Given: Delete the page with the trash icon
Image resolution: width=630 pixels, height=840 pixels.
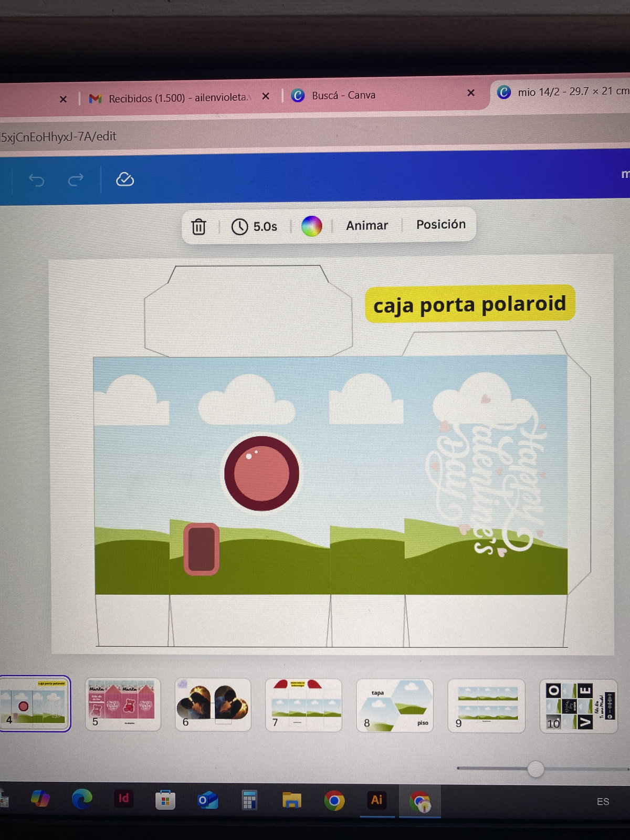Looking at the screenshot, I should tap(198, 227).
